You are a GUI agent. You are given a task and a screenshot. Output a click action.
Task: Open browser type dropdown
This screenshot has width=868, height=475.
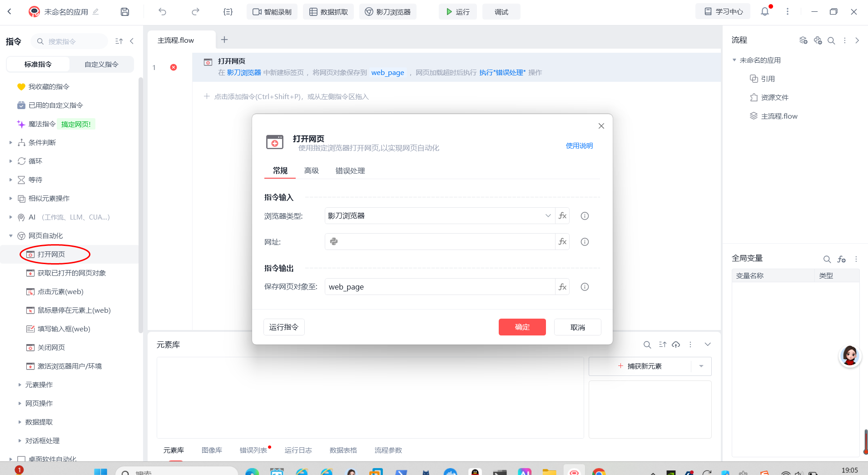[548, 216]
